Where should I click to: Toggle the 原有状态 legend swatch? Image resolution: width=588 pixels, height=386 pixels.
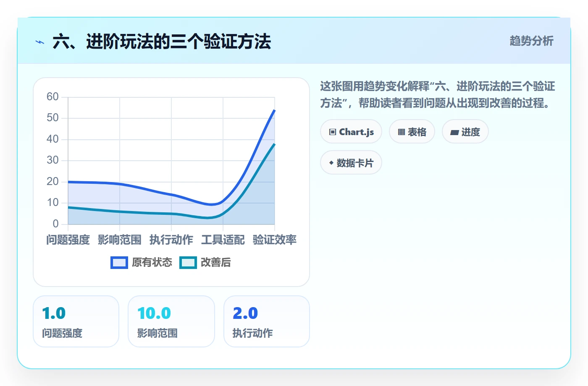pos(119,263)
